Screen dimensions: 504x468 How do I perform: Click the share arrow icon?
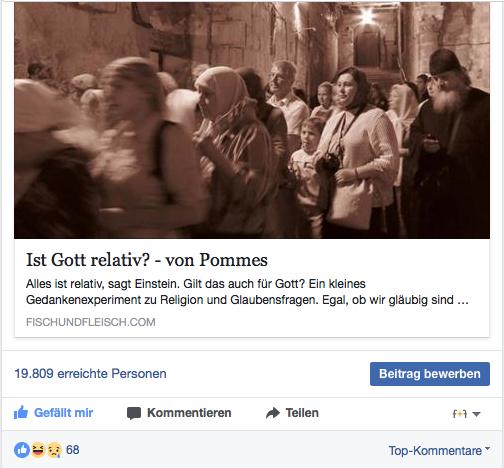pos(273,413)
